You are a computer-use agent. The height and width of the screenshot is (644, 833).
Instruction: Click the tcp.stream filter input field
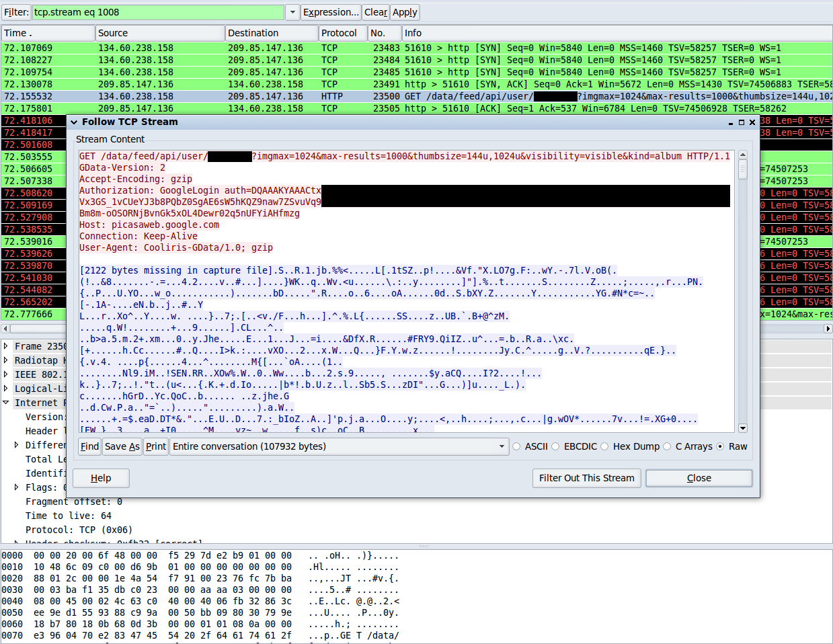[158, 12]
